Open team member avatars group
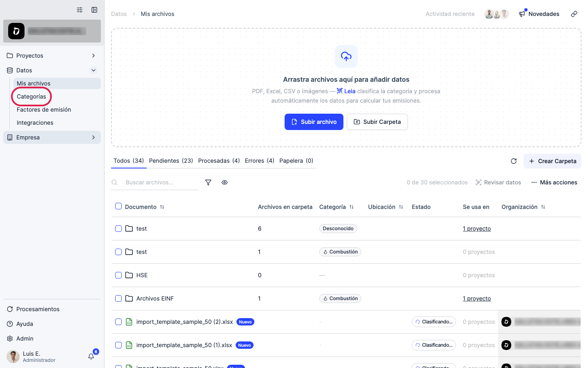This screenshot has height=368, width=588. click(x=497, y=14)
